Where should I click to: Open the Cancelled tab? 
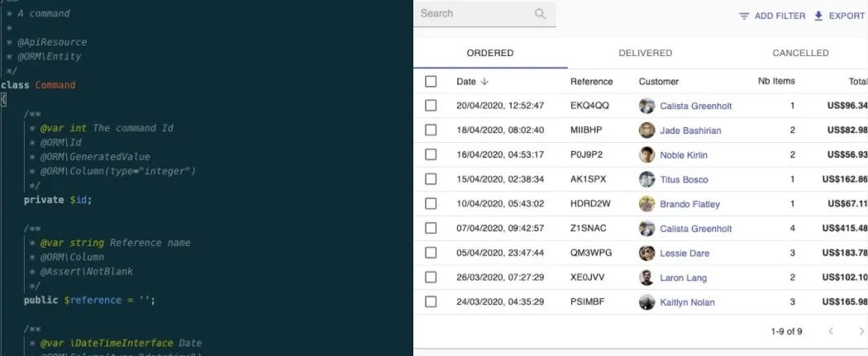point(799,53)
